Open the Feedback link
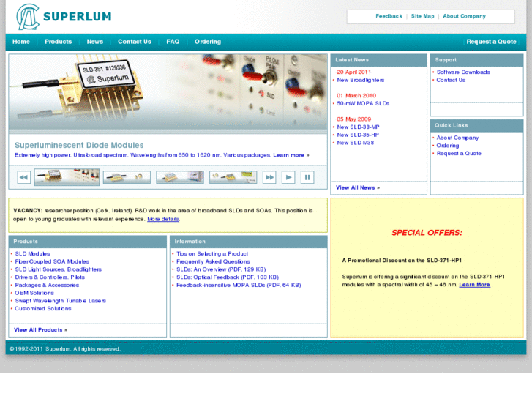 tap(389, 16)
